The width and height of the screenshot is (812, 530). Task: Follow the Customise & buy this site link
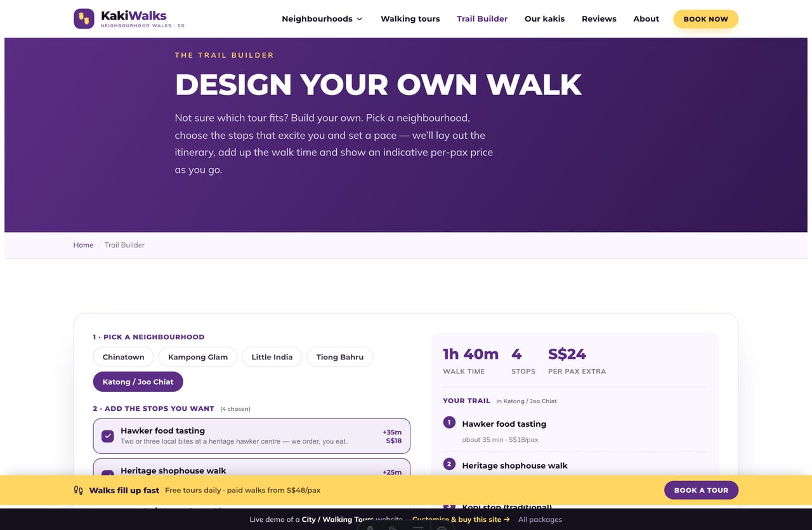click(x=461, y=519)
